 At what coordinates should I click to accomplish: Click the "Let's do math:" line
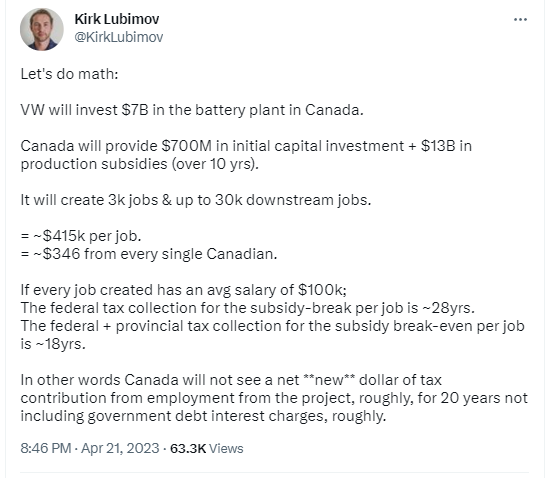click(x=70, y=74)
